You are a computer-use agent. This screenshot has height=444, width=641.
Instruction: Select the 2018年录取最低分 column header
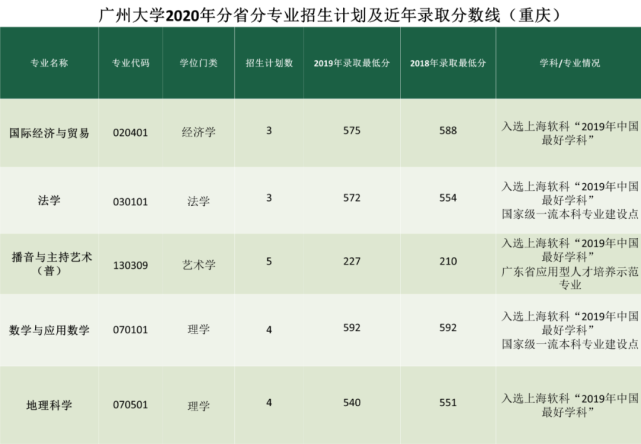click(448, 63)
